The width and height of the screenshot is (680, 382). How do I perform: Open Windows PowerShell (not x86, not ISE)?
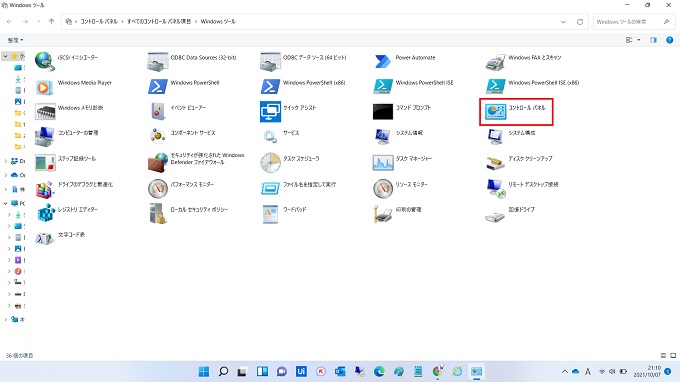click(x=184, y=86)
